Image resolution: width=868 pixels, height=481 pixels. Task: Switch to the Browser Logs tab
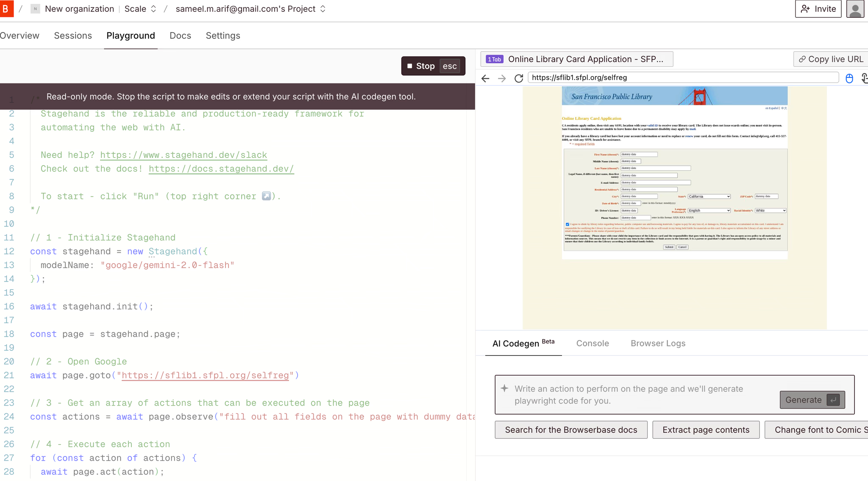click(x=658, y=343)
